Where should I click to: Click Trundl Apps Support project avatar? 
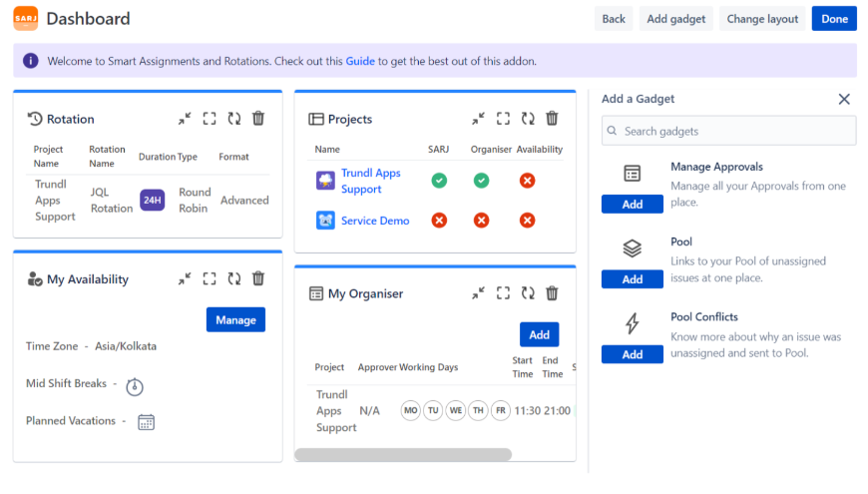pos(325,181)
